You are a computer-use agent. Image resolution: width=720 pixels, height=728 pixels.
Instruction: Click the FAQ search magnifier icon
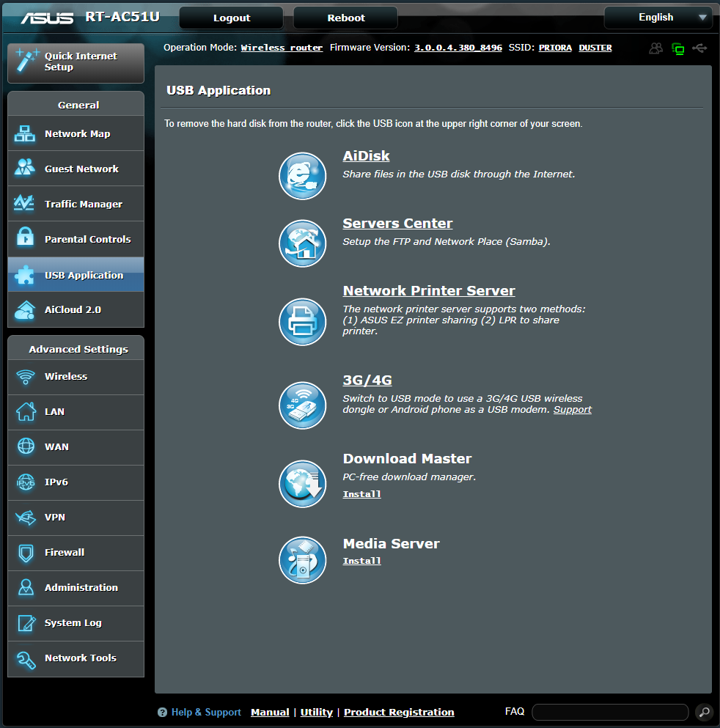(704, 712)
